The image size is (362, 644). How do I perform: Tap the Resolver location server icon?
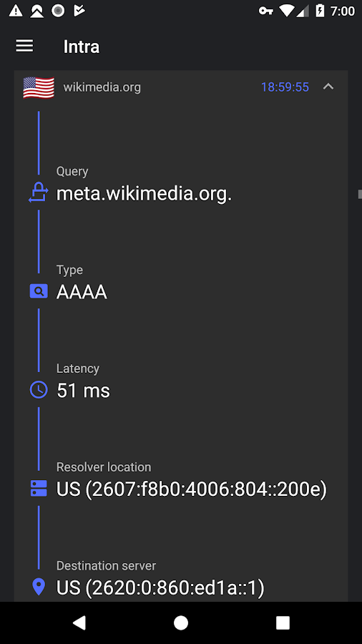(39, 488)
